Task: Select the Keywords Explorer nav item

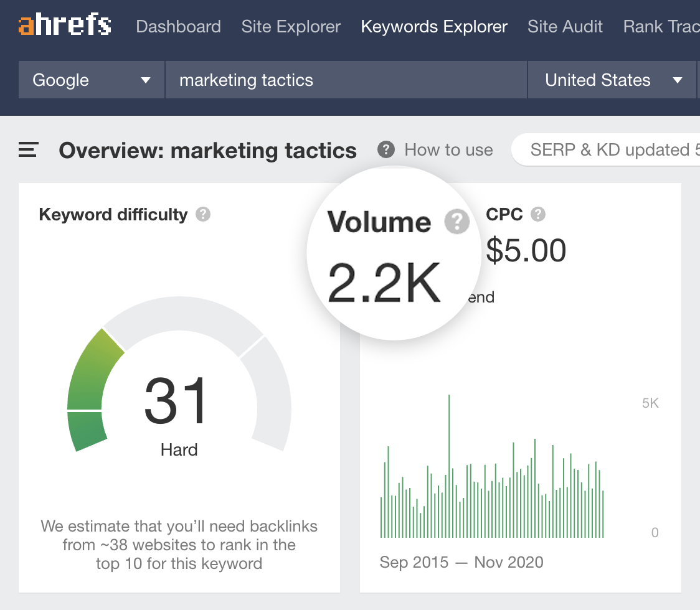Action: 434,27
